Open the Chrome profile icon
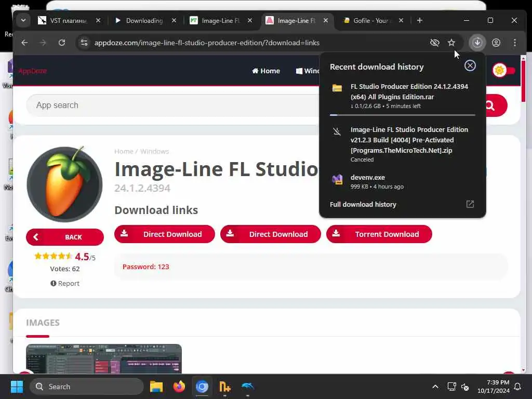Image resolution: width=532 pixels, height=399 pixels. (x=496, y=43)
